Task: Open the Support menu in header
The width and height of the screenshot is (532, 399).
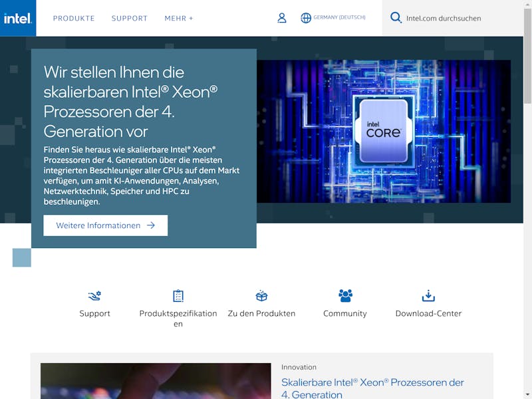Action: click(x=129, y=19)
